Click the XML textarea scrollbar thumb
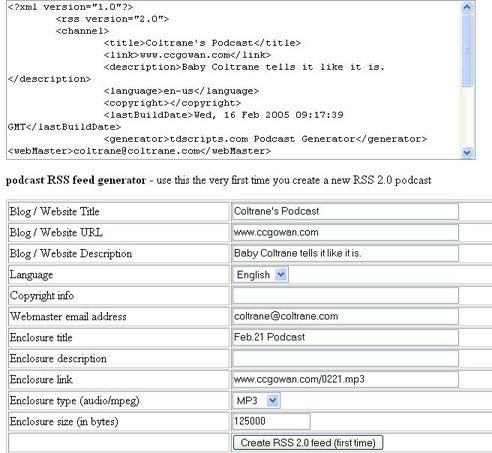Screen dimensions: 492x453 (x=467, y=50)
